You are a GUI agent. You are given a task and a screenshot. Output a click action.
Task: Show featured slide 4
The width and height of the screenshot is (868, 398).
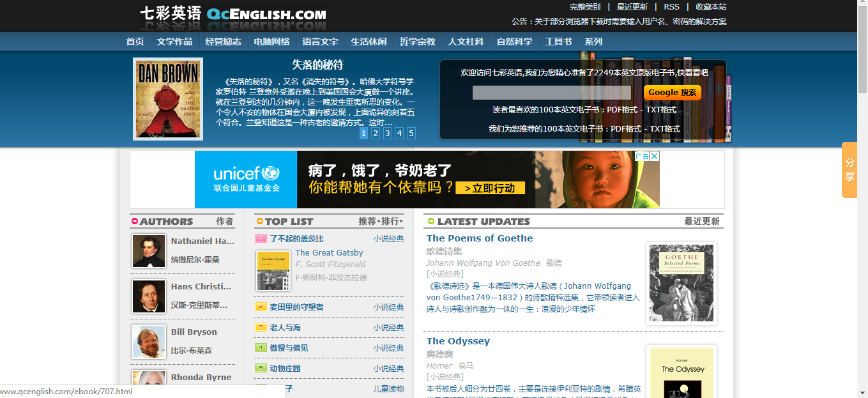399,133
